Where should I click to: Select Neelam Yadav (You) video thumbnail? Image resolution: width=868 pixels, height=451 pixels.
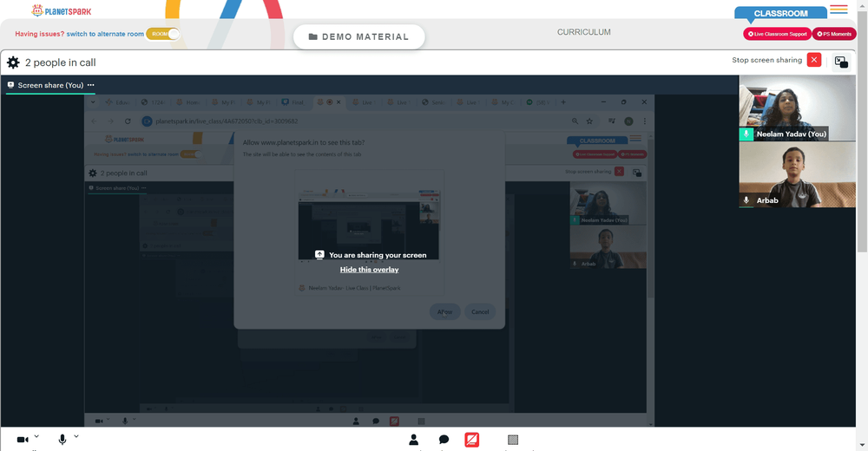coord(797,108)
